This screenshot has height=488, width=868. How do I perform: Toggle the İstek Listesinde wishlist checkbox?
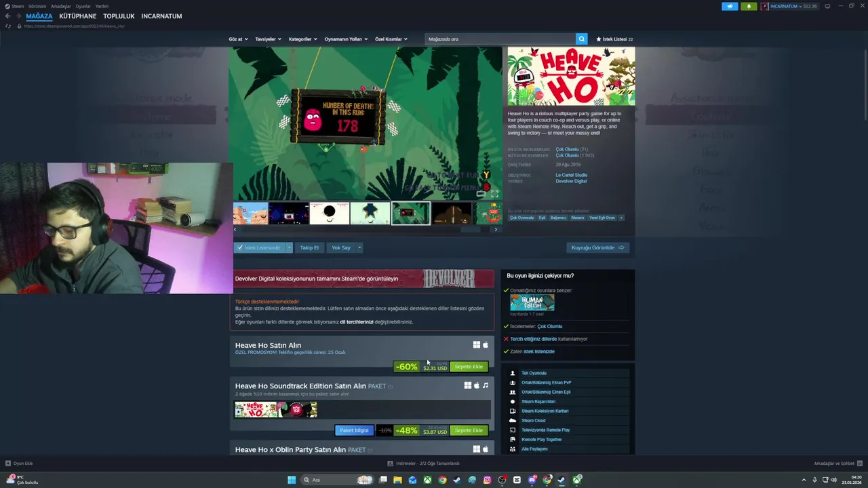[x=240, y=247]
